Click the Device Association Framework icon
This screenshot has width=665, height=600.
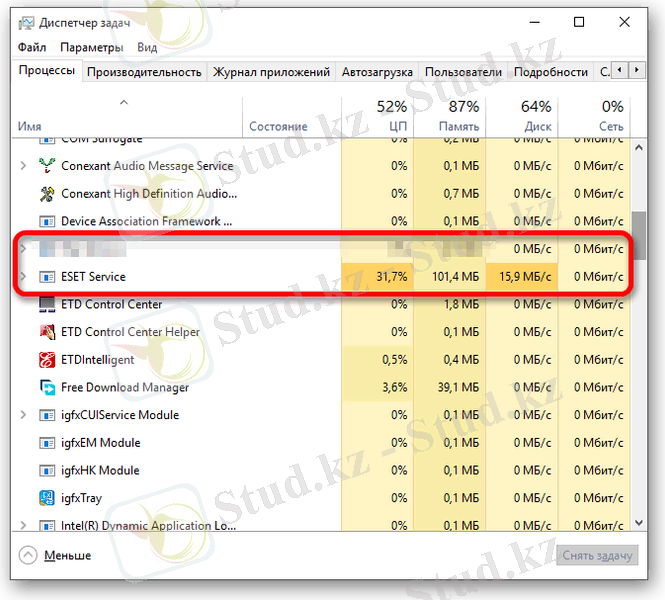click(x=47, y=221)
